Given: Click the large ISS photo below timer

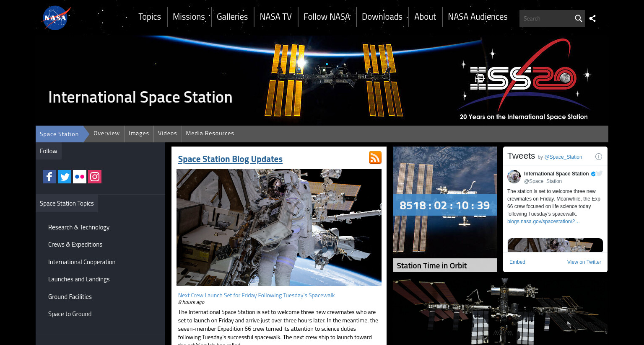Looking at the screenshot, I should (x=500, y=312).
